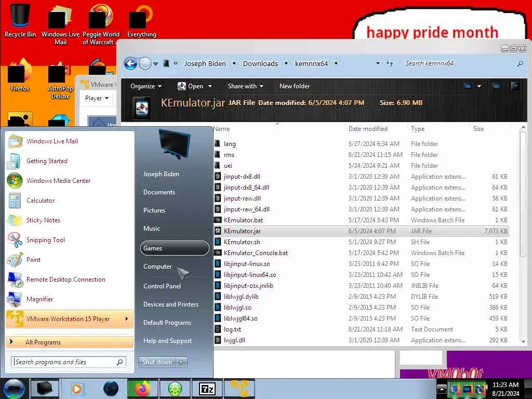Click the taskbar clock 11:23 AM
The width and height of the screenshot is (532, 399).
(505, 385)
